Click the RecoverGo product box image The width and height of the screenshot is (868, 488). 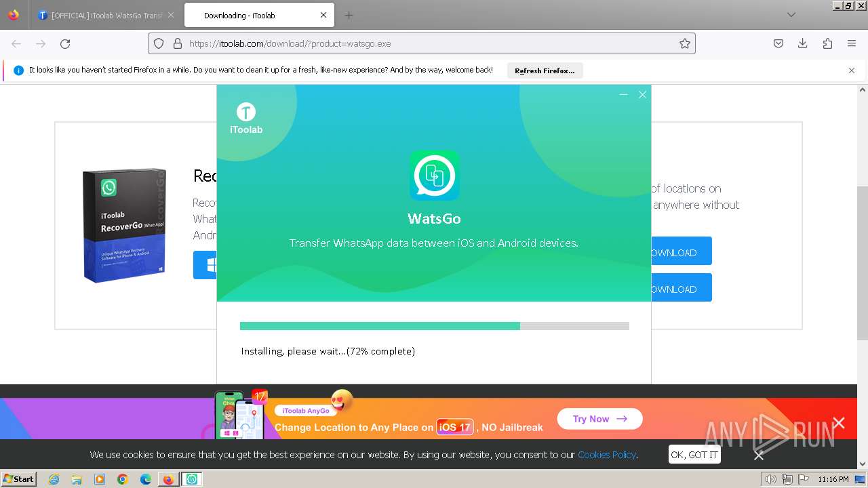[124, 225]
